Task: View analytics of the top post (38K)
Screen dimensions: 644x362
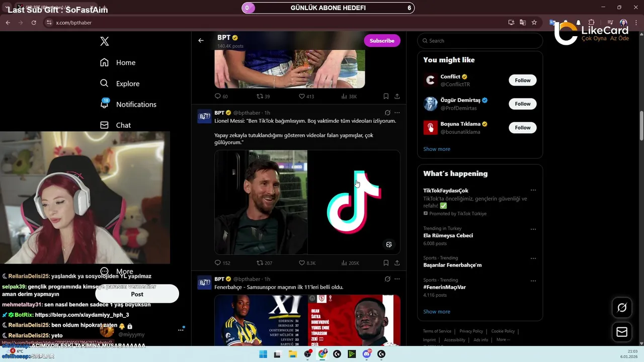Action: [349, 96]
